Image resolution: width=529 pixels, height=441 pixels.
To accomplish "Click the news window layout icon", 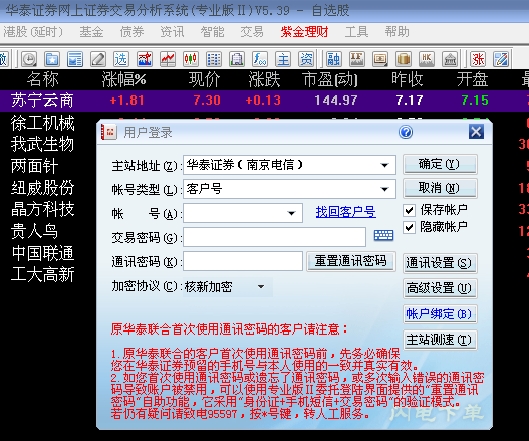I will click(75, 59).
